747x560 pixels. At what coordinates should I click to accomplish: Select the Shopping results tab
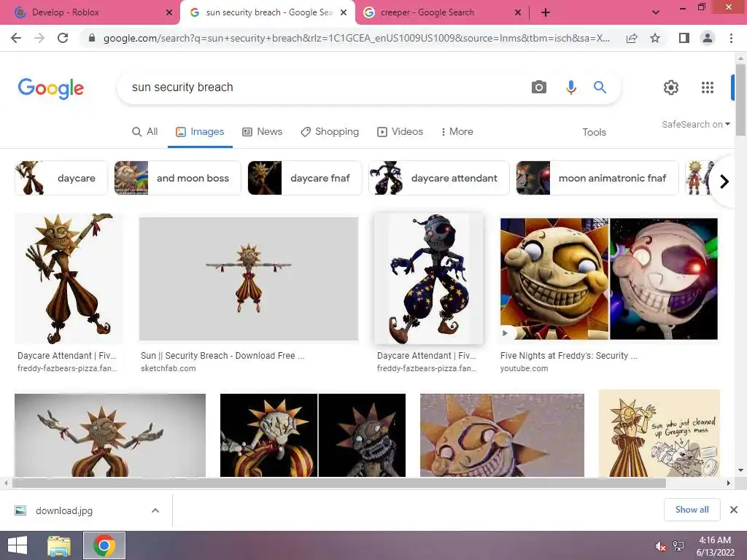tap(330, 132)
